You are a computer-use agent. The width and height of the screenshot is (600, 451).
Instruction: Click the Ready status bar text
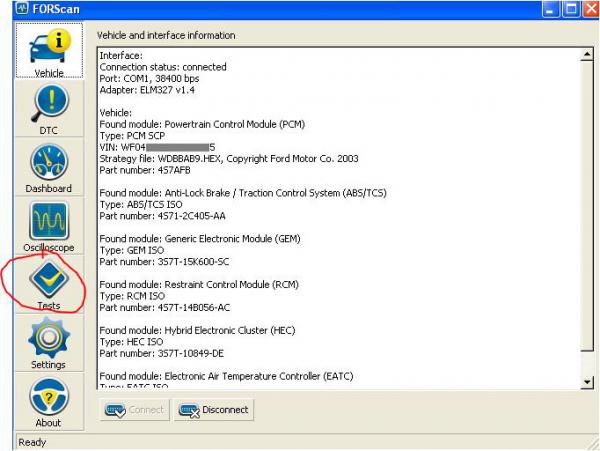32,442
